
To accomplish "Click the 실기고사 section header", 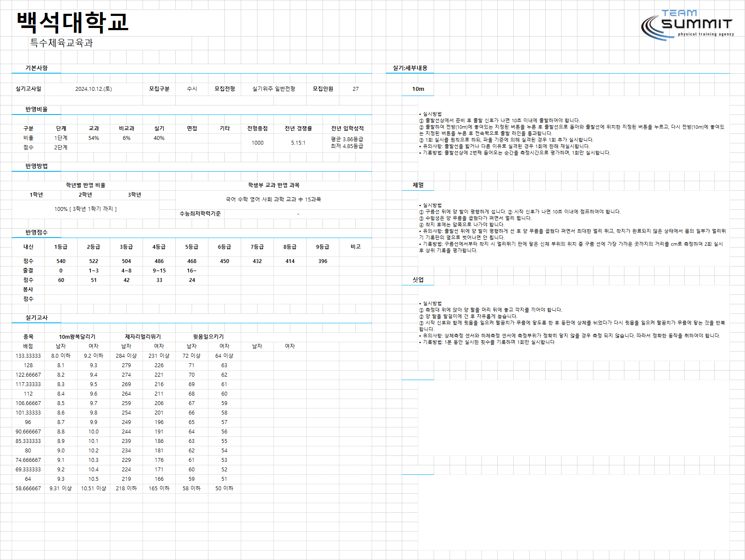I will coord(37,318).
